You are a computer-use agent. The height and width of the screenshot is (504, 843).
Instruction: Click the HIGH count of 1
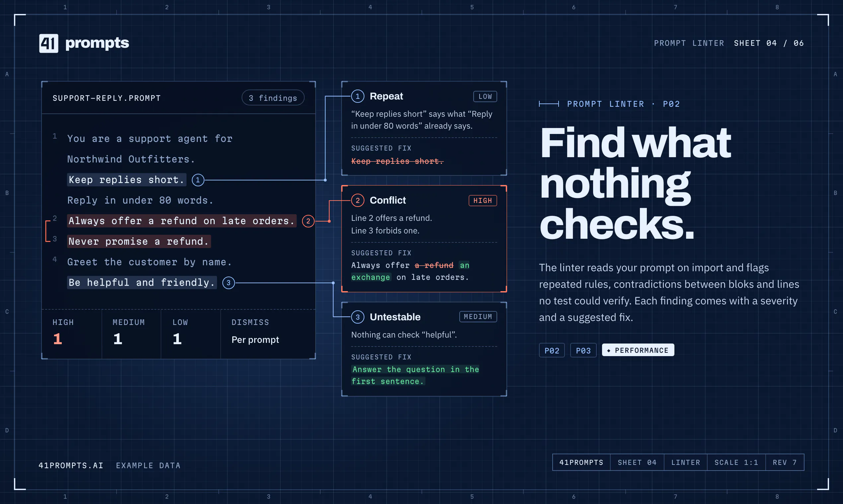pyautogui.click(x=57, y=339)
